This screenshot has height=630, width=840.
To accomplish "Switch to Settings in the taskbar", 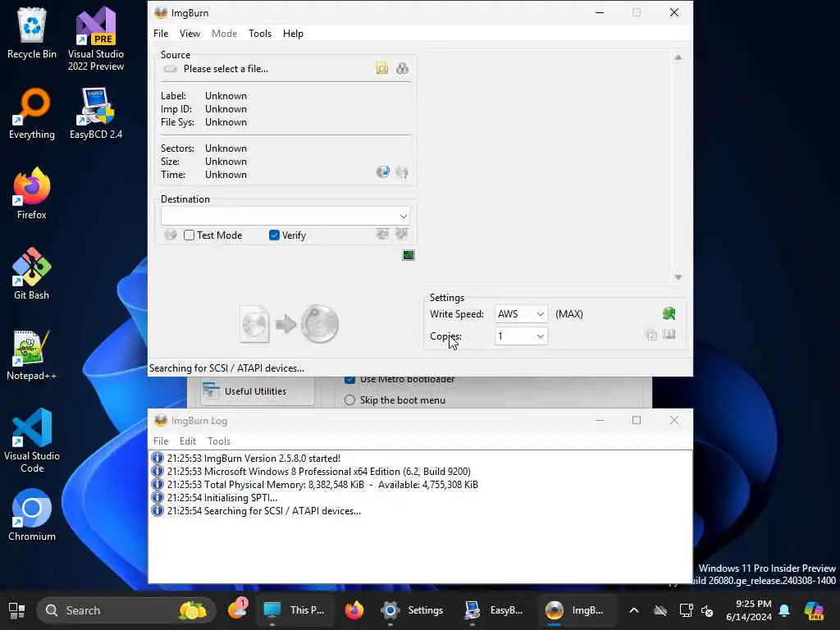I will point(413,610).
